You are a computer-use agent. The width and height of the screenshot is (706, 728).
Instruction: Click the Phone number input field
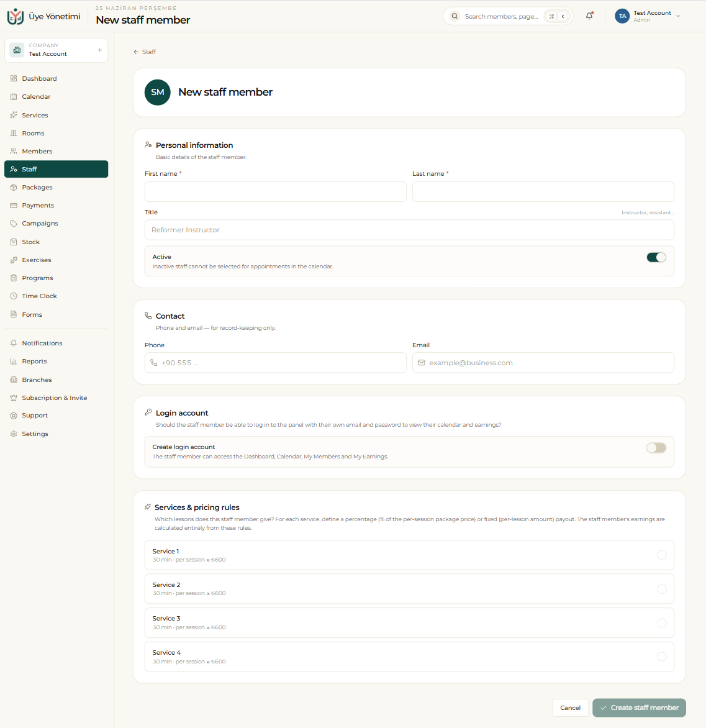(x=275, y=363)
